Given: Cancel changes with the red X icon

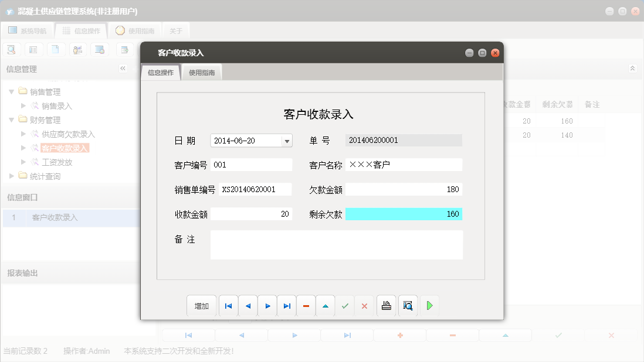Looking at the screenshot, I should point(364,305).
